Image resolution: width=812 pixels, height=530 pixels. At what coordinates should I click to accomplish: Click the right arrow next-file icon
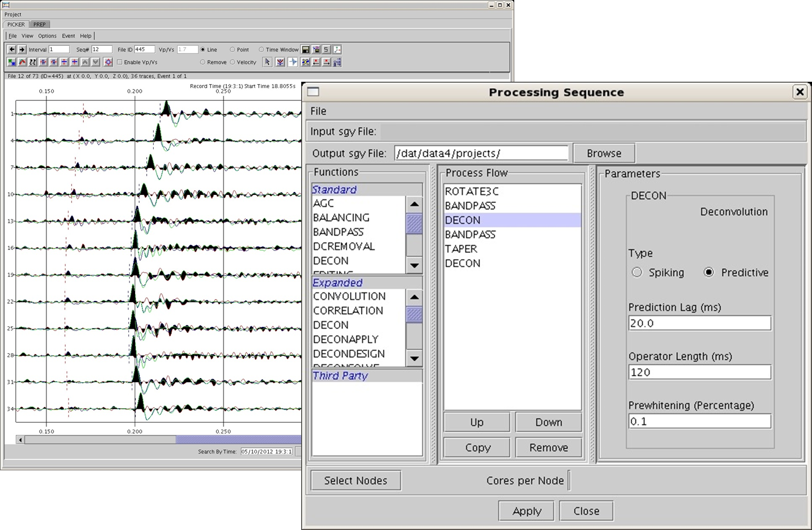tap(22, 50)
